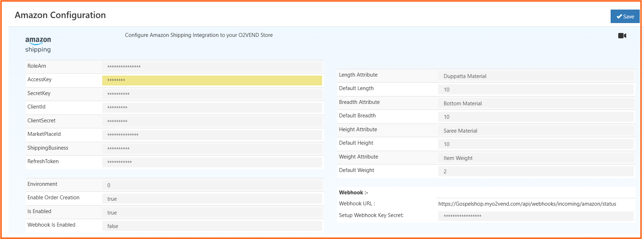This screenshot has height=239, width=644.
Task: Click the checkmark icon inside Save button
Action: coord(619,16)
